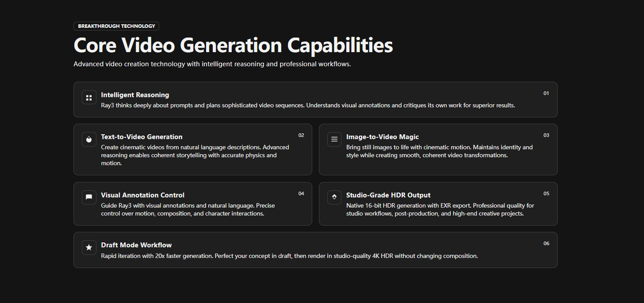Screen dimensions: 644x303
Task: Click the Visual Annotation Control heading
Action: [142, 195]
